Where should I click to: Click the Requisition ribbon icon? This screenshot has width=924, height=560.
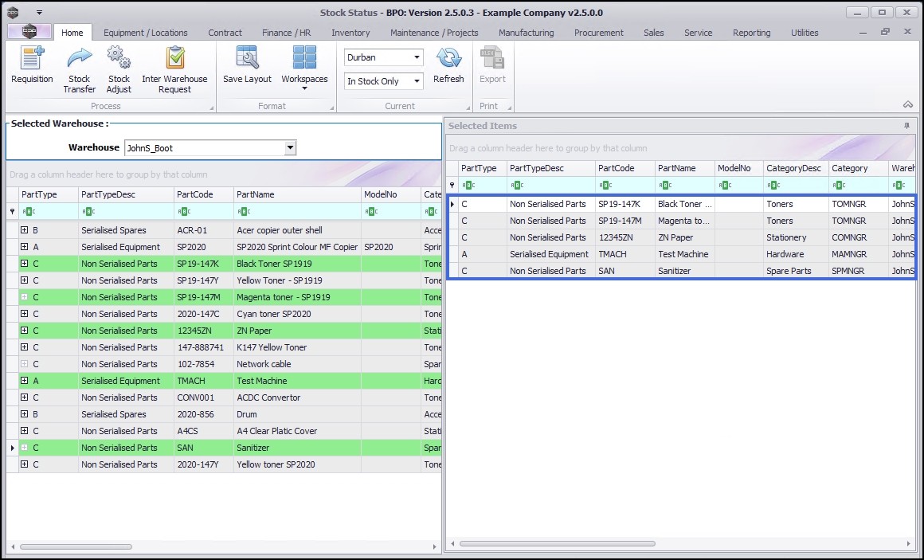tap(32, 59)
